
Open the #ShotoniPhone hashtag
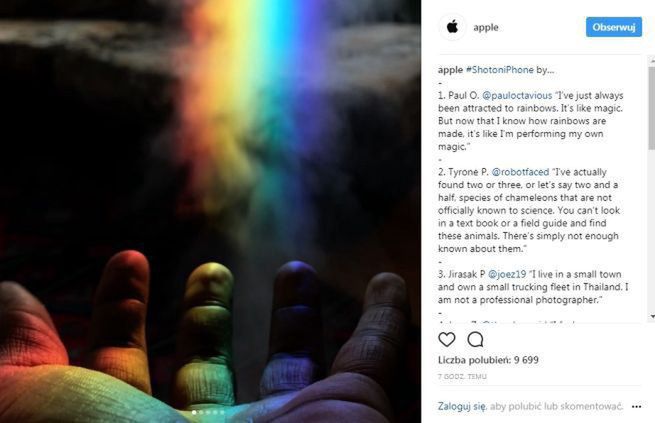point(500,70)
